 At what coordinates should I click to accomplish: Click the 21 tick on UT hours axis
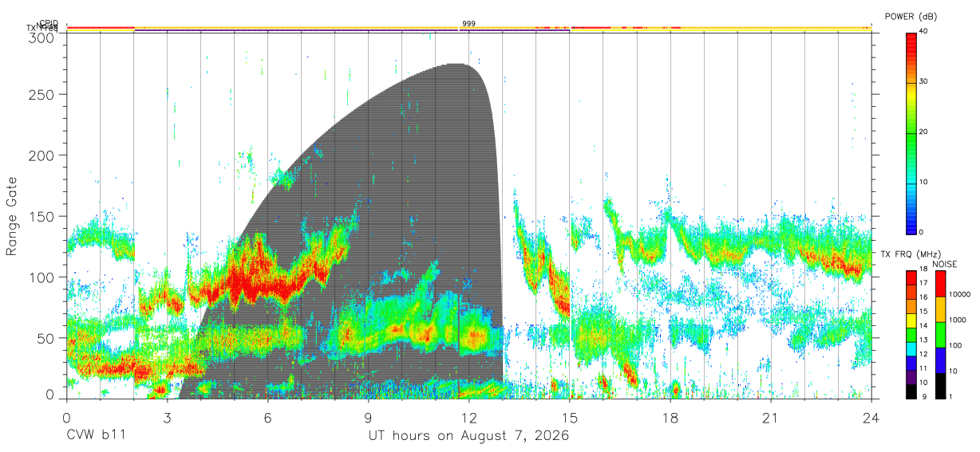point(771,419)
